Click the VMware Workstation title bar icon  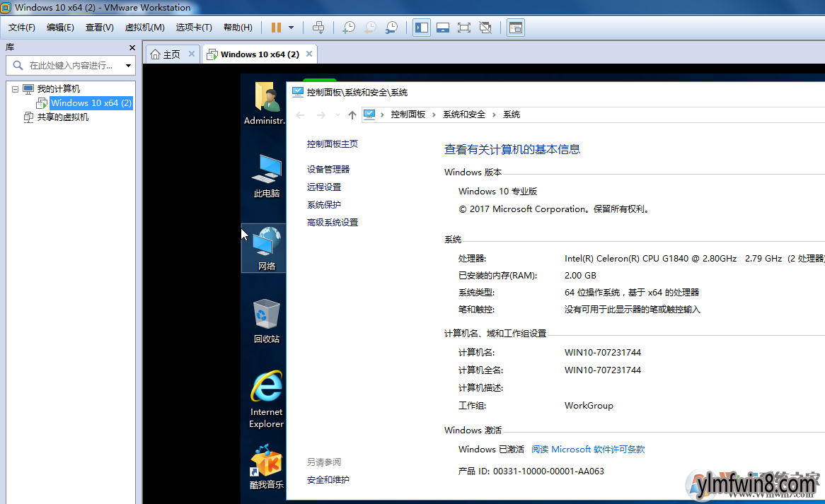pos(6,7)
